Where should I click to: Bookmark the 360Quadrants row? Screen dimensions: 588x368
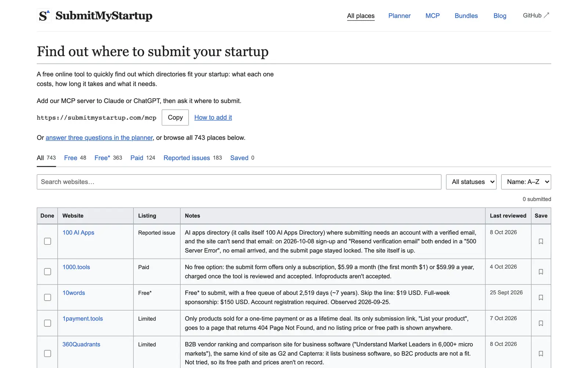541,354
